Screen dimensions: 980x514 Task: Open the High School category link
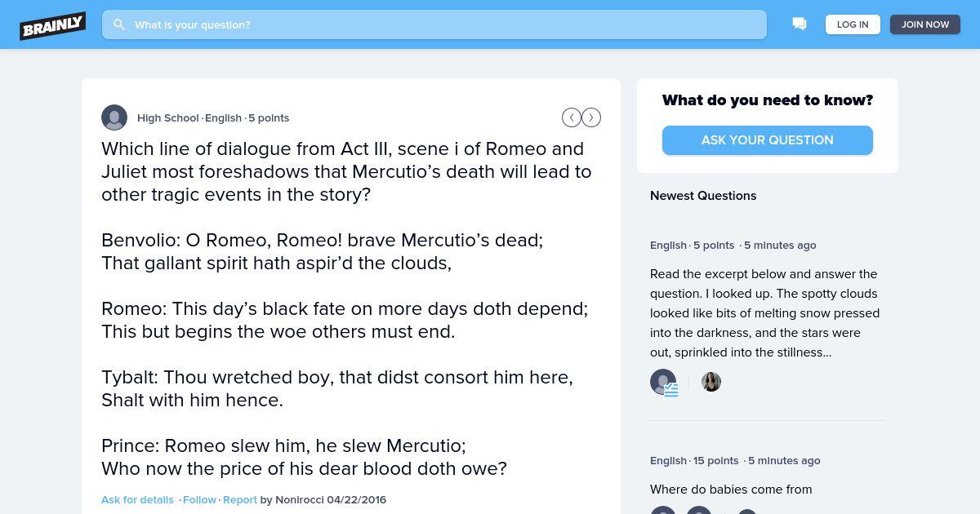(x=167, y=117)
